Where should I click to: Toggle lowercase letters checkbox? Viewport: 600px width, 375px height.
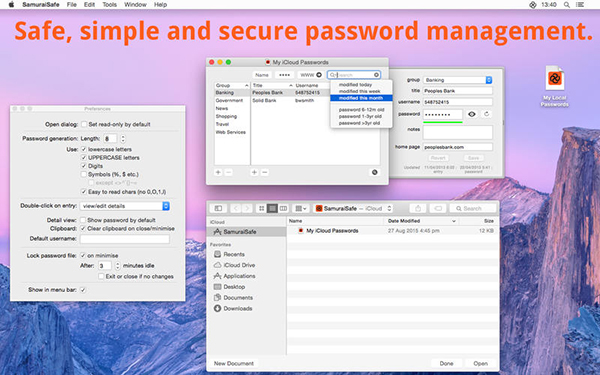(x=84, y=149)
